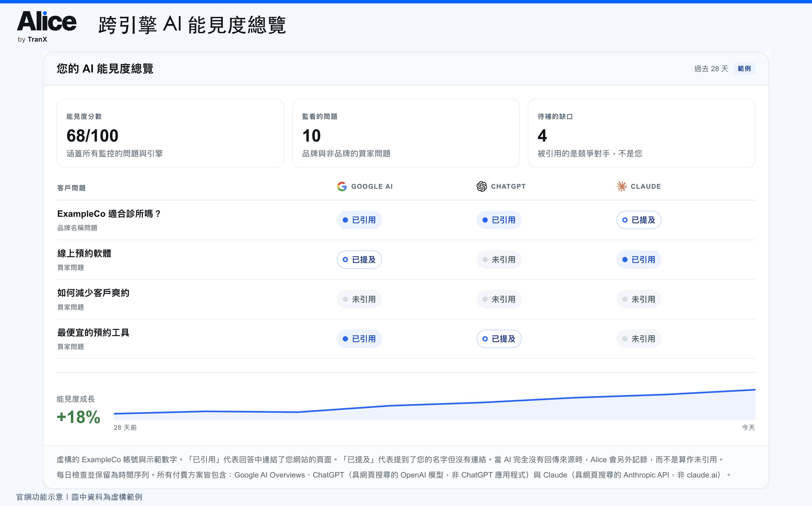Screen dimensions: 812x506
Task: Click Google AI 已提及 badge for 線上預約軟體
Action: [x=359, y=260]
